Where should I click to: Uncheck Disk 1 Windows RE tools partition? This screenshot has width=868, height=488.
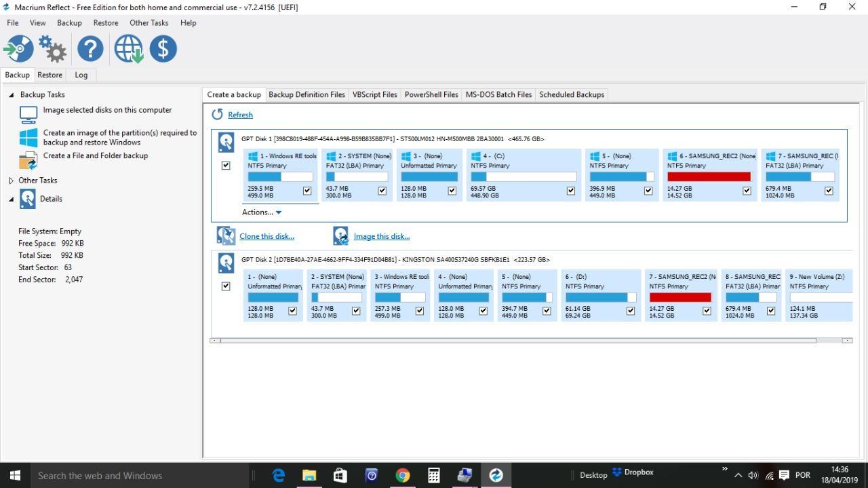click(307, 191)
